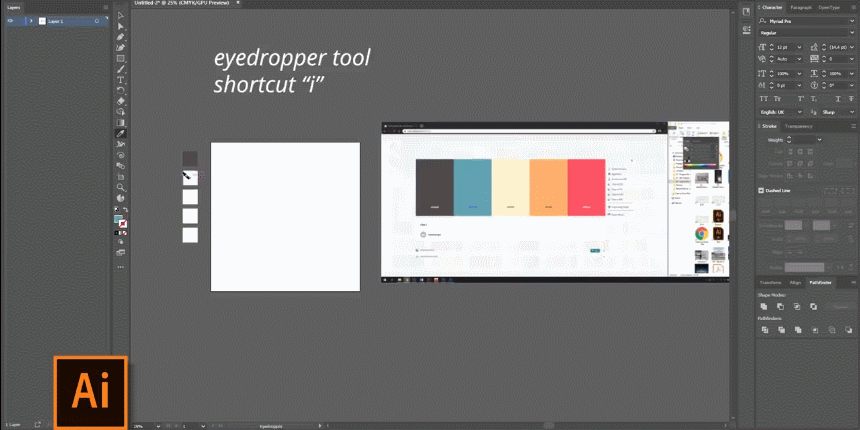This screenshot has height=430, width=860.
Task: Swap fill and stroke colors
Action: [126, 210]
